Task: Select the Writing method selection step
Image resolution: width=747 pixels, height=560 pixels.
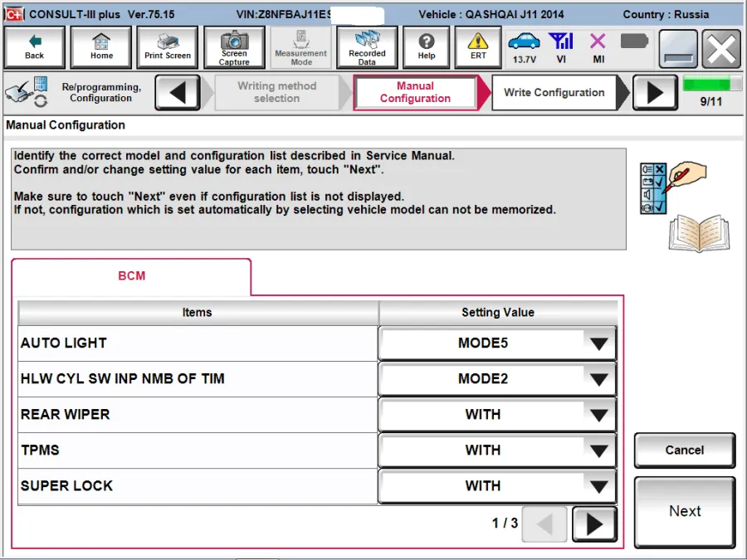Action: pos(276,92)
